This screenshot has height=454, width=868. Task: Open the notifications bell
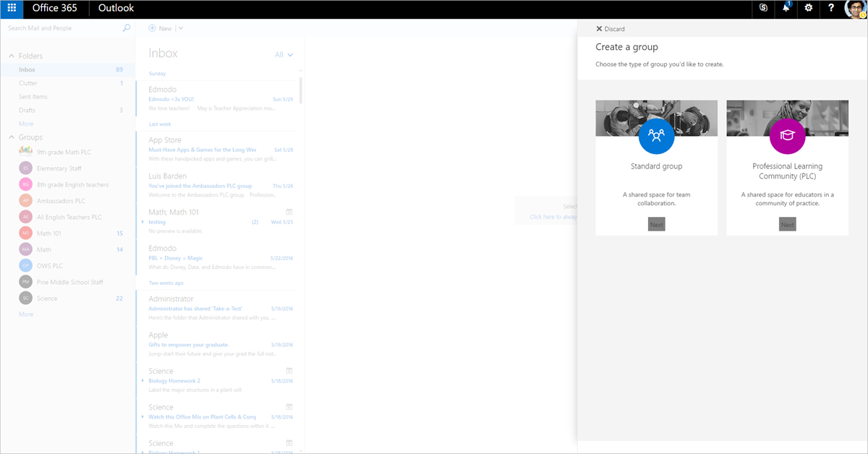pyautogui.click(x=786, y=9)
